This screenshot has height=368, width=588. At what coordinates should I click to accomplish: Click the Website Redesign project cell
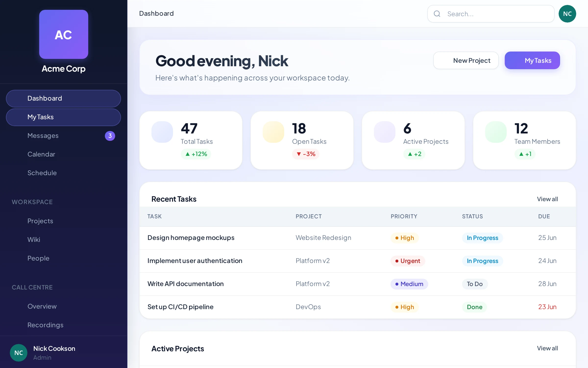323,238
